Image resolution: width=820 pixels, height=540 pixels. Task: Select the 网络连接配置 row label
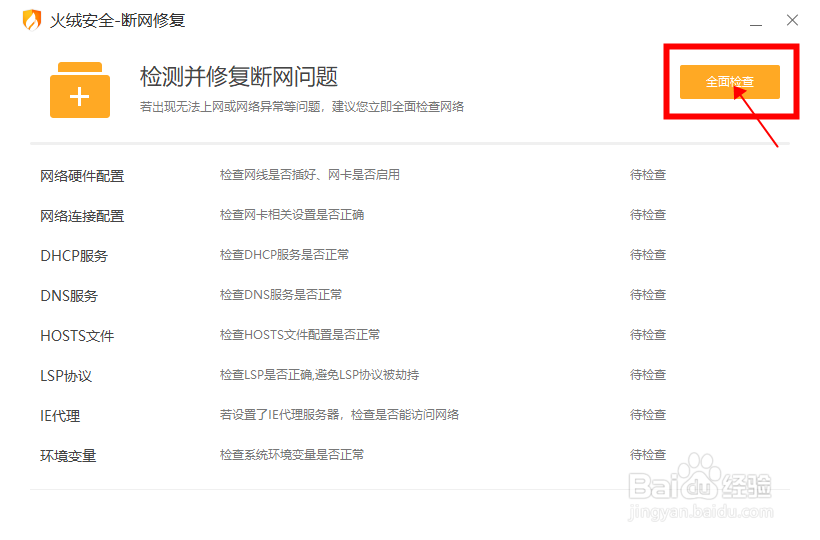click(82, 216)
